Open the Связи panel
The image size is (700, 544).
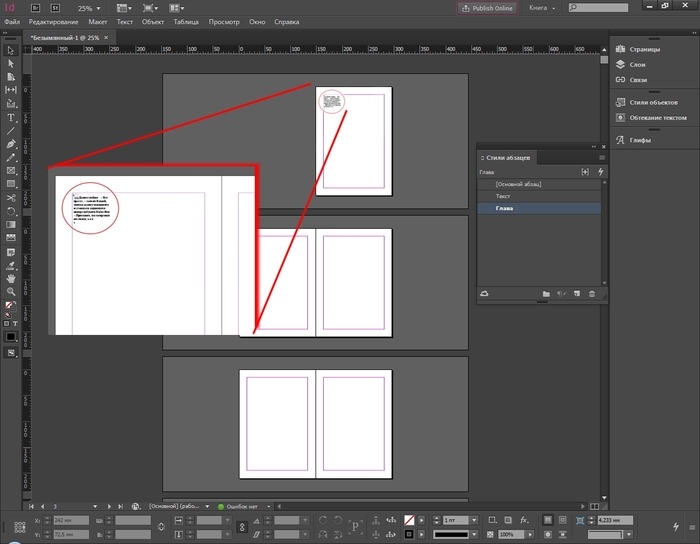637,79
